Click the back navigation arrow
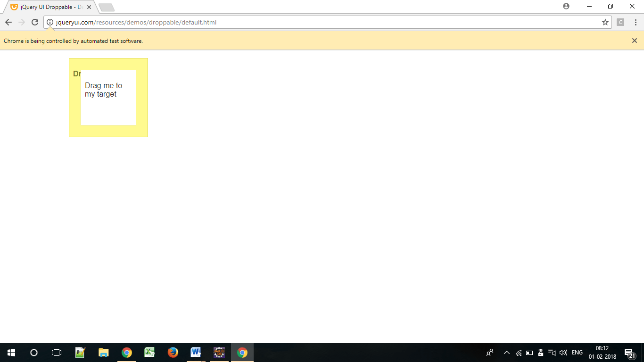 pos(8,22)
